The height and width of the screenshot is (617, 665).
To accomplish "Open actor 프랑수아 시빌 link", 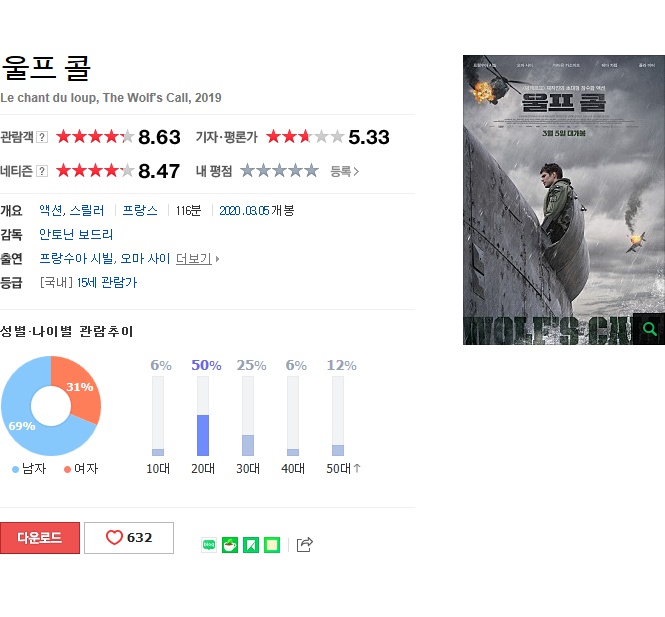I will click(76, 259).
